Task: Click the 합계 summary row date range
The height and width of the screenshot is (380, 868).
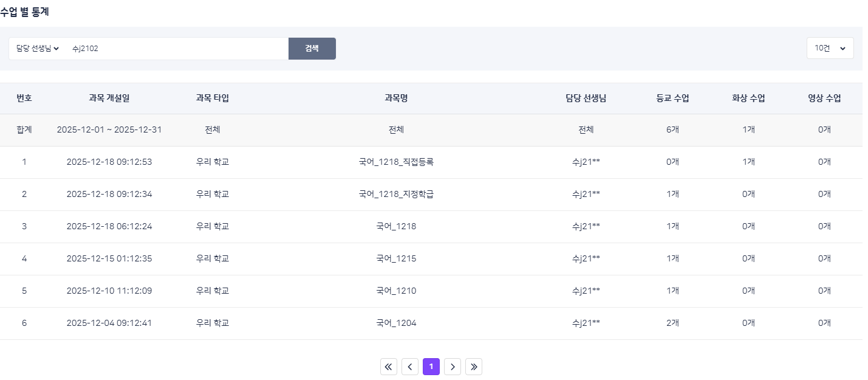Action: click(x=109, y=130)
